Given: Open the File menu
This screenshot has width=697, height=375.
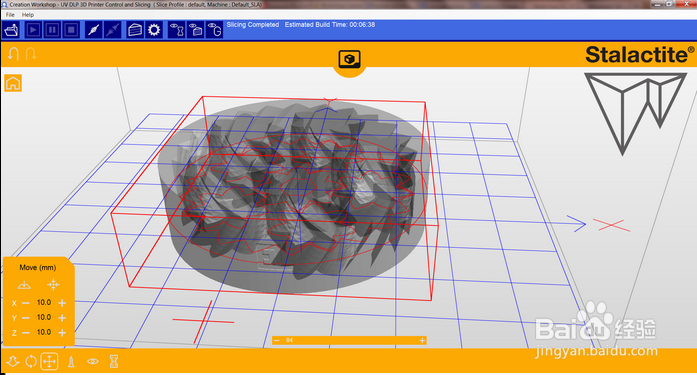Looking at the screenshot, I should tap(10, 15).
